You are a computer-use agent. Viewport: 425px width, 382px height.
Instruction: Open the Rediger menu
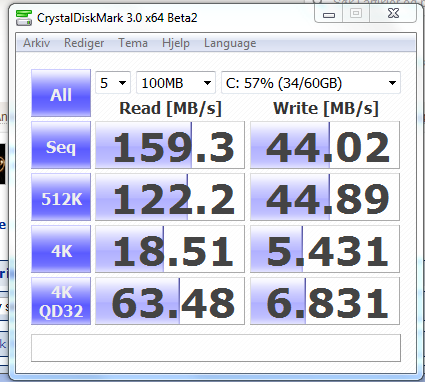pos(84,43)
